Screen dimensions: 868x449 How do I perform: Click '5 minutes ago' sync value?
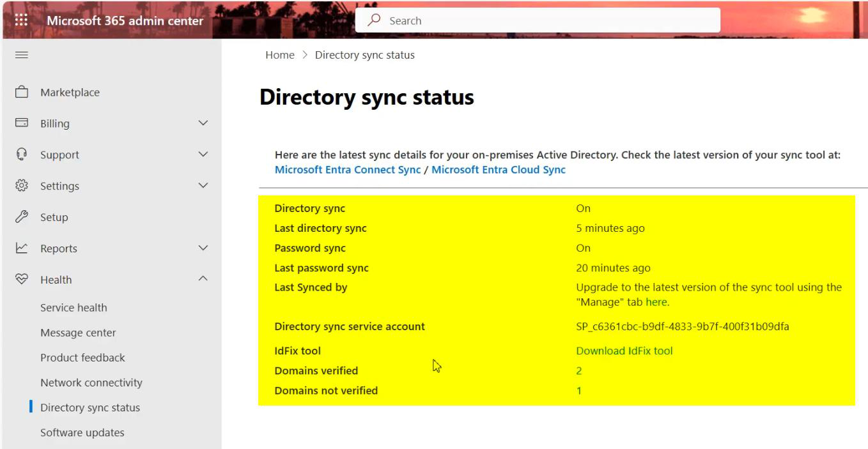[x=610, y=228]
